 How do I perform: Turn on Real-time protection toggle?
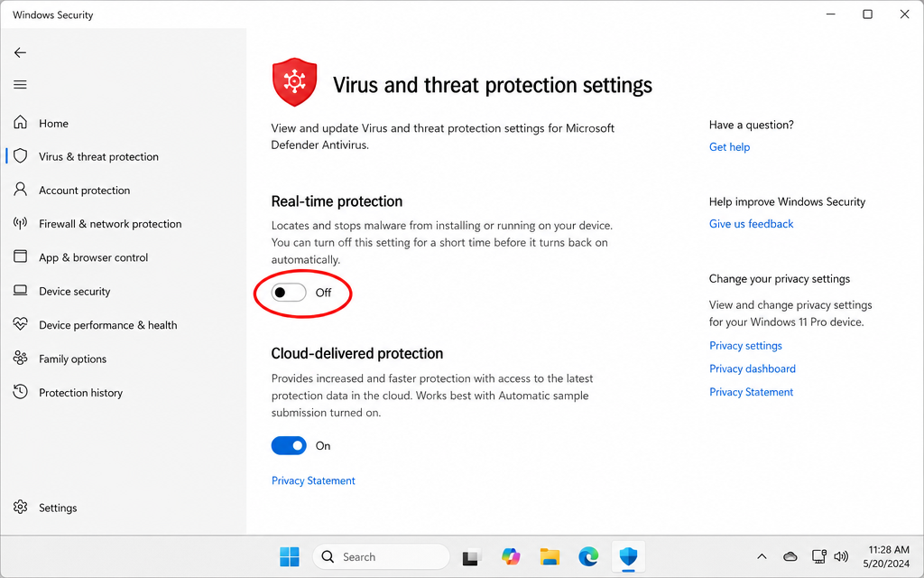coord(289,293)
